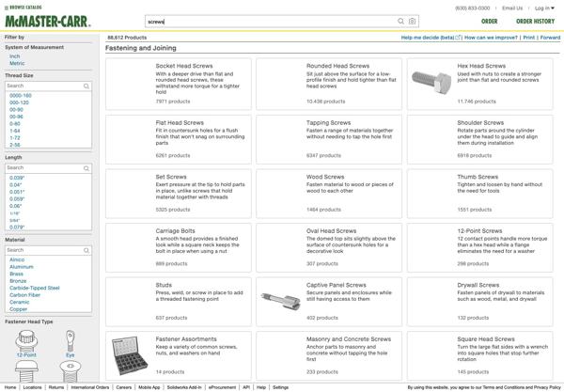Select thread size 000-120
This screenshot has width=564, height=392.
pyautogui.click(x=19, y=102)
